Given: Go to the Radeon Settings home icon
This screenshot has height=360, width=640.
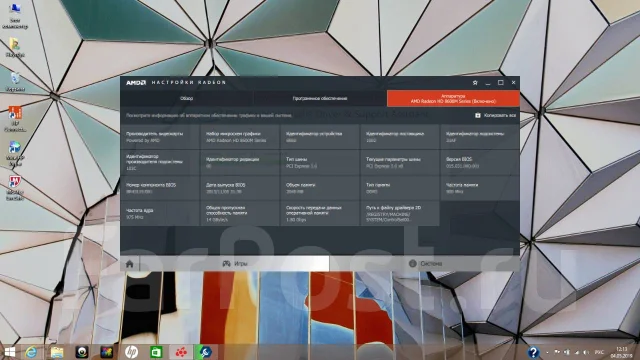Looking at the screenshot, I should coord(129,264).
